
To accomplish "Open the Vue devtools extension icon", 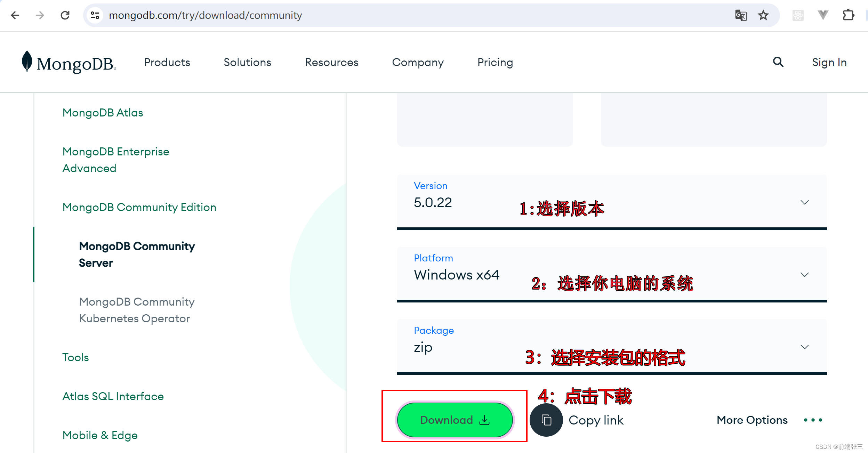I will point(823,15).
